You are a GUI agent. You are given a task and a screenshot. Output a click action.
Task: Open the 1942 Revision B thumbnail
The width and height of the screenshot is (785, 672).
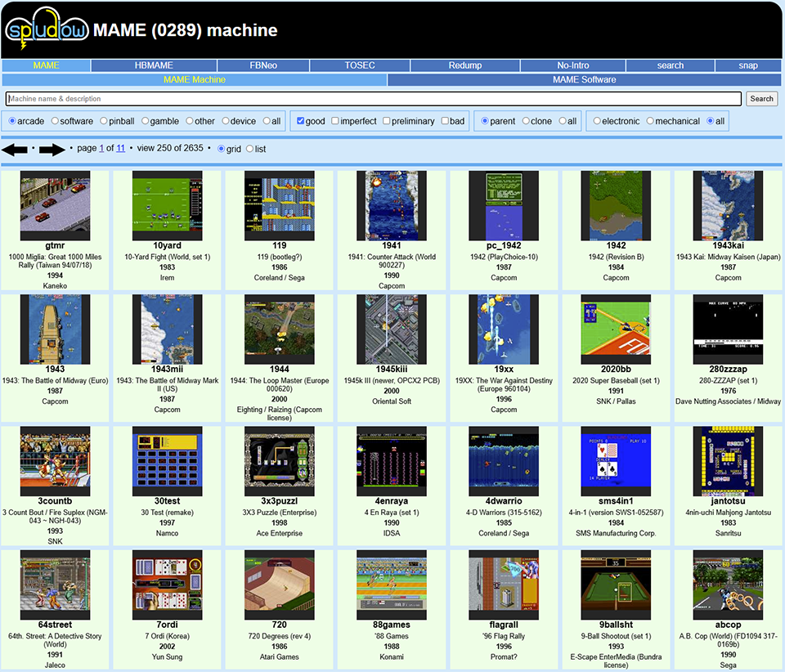coord(616,206)
